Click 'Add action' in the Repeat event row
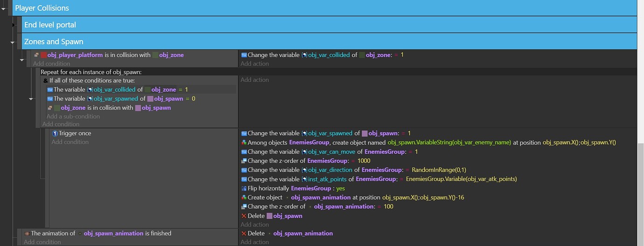 pyautogui.click(x=255, y=80)
